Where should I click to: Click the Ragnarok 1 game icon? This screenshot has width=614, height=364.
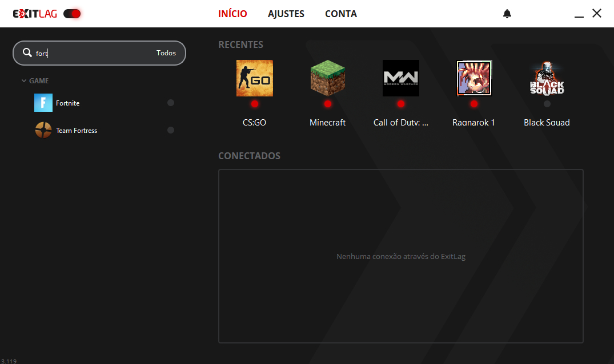pos(474,78)
